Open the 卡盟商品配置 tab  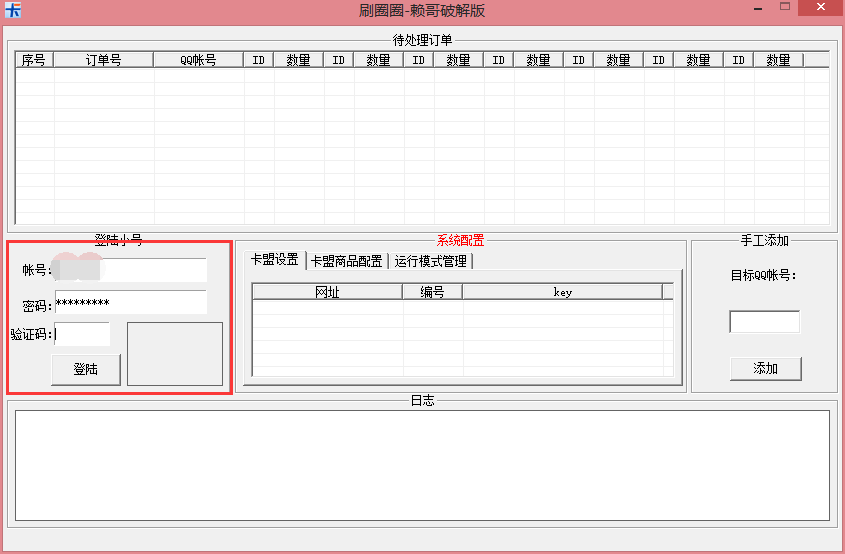[347, 261]
